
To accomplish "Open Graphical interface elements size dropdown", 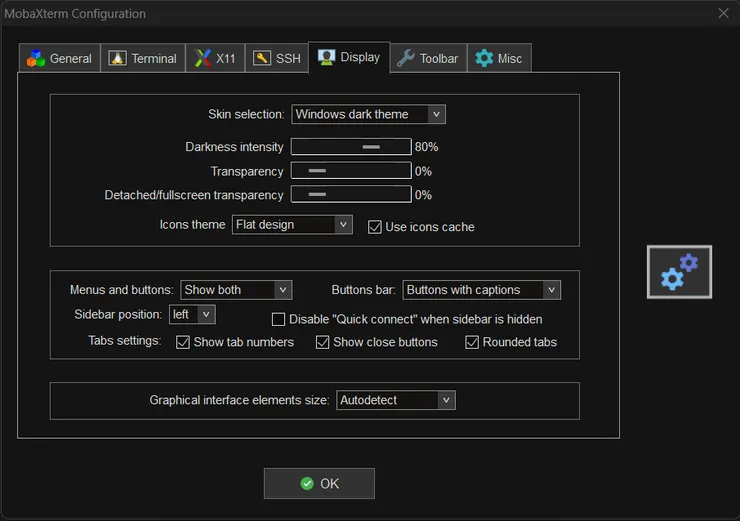I will point(395,400).
